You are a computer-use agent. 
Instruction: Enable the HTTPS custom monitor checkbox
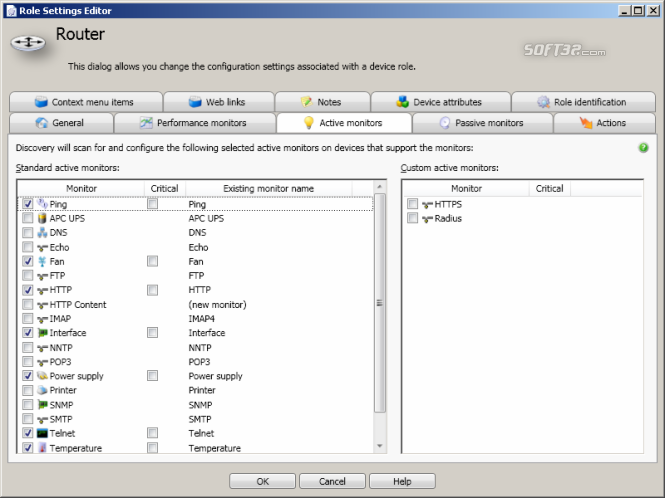[x=412, y=204]
